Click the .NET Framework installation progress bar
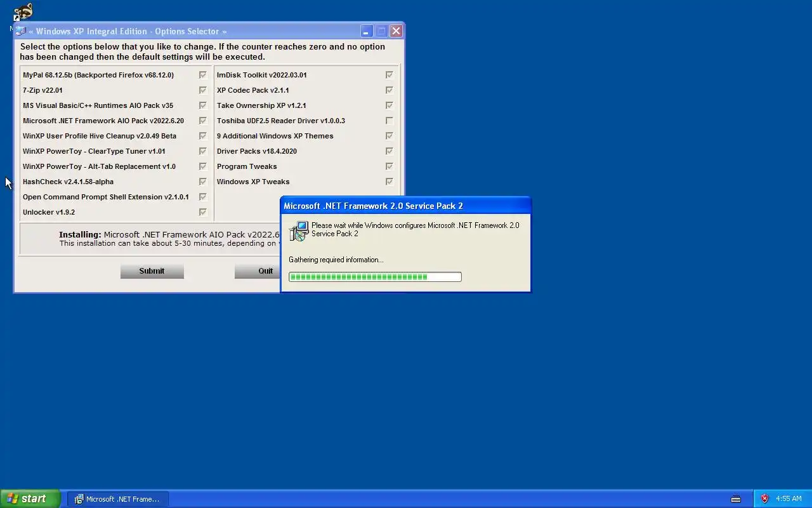The image size is (812, 508). tap(375, 277)
